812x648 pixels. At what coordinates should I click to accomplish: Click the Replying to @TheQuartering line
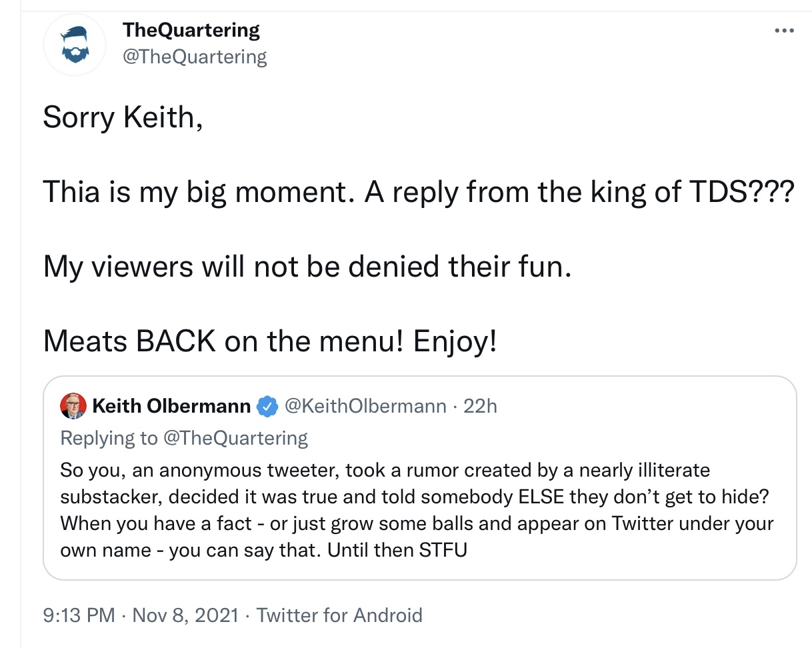pyautogui.click(x=184, y=438)
